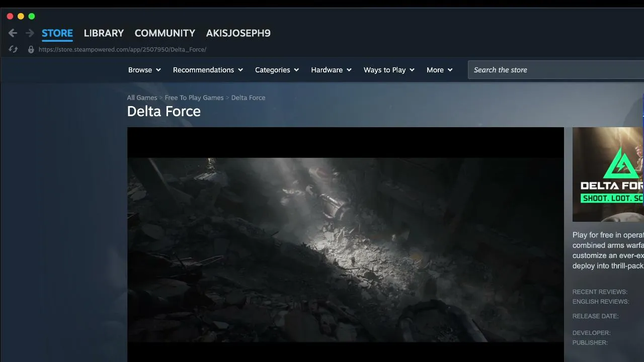Viewport: 644px width, 362px height.
Task: Open the AKISJOSEPH9 profile tab
Action: point(238,33)
